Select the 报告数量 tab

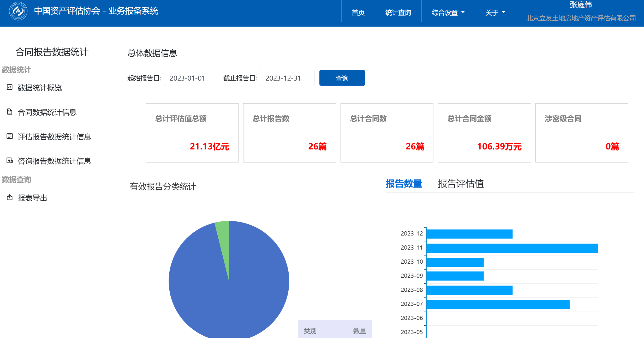(x=404, y=184)
